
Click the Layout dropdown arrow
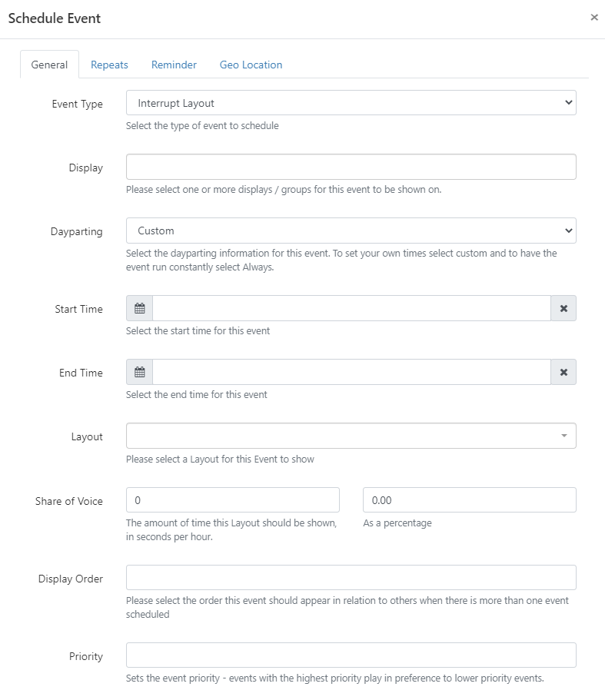[563, 436]
